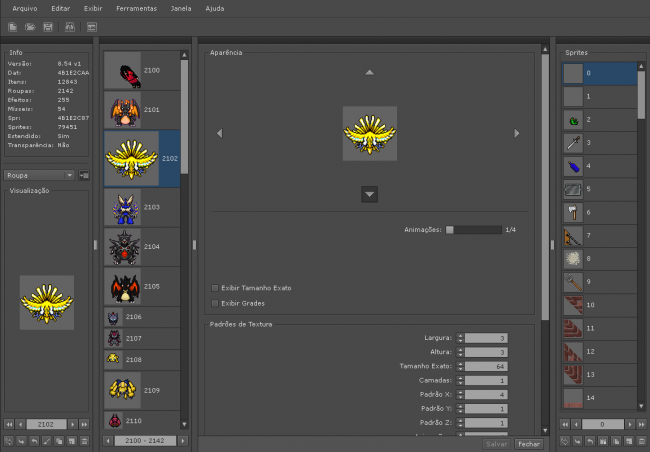This screenshot has width=650, height=452.
Task: Click the import object icon in the bottom-left toolbar
Action: point(22,441)
